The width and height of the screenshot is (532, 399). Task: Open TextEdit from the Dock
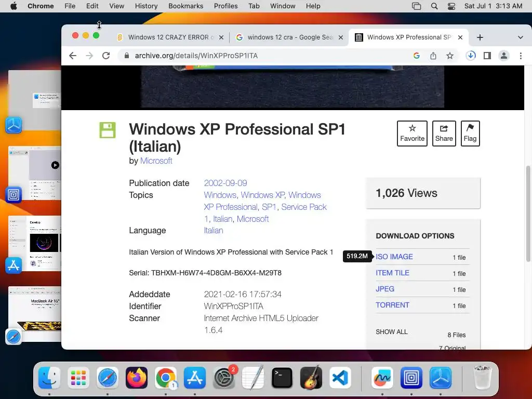pyautogui.click(x=253, y=378)
